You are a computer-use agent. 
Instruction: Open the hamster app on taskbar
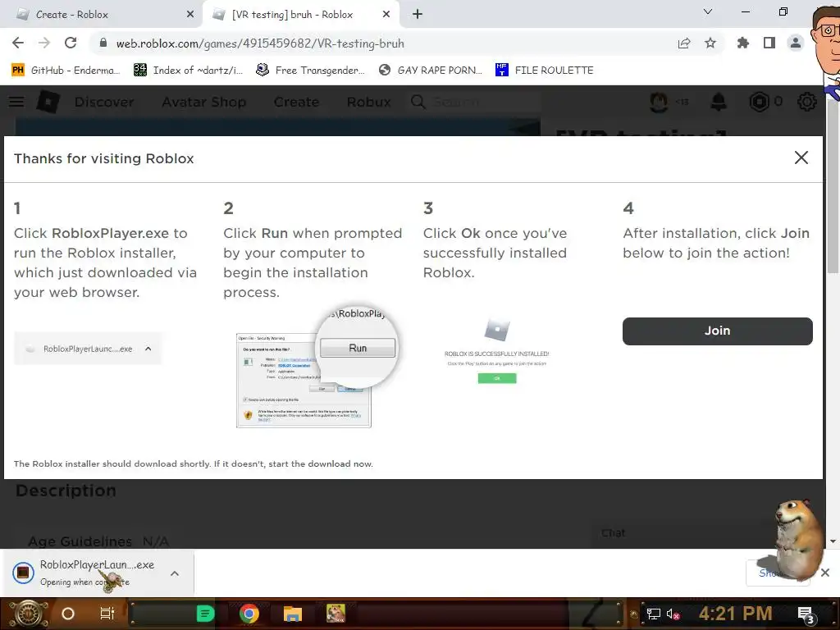click(x=336, y=614)
